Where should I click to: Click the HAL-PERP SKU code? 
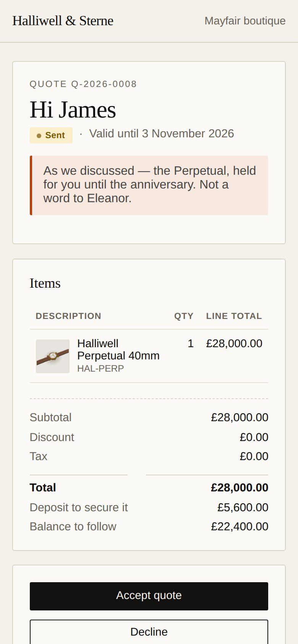pyautogui.click(x=100, y=369)
